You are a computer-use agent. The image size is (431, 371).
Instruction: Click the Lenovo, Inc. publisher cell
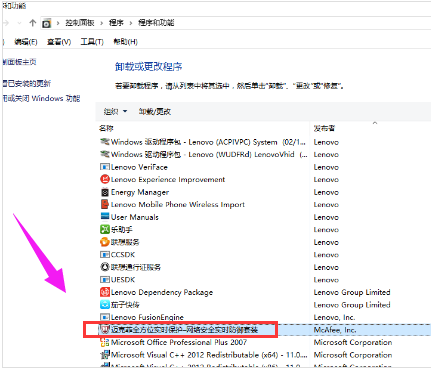tap(334, 317)
